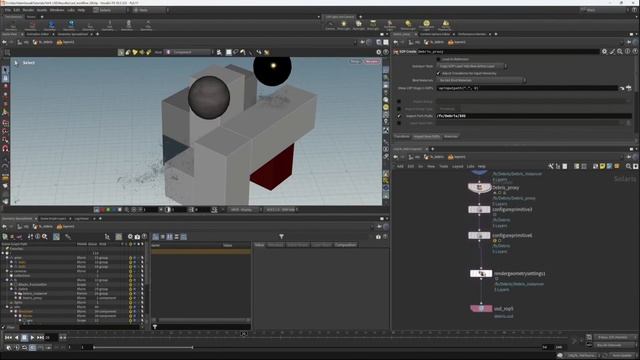640x360 pixels.
Task: Open the viewport display options gear
Action: [x=379, y=52]
